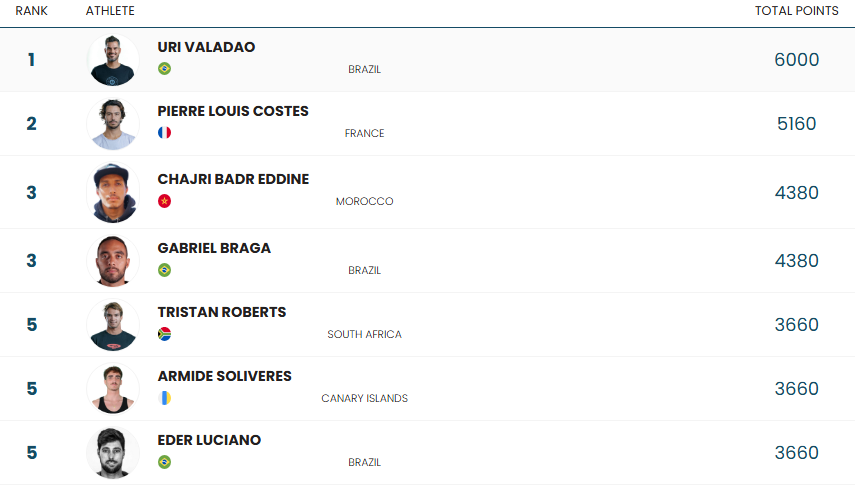Click the South Africa flag icon under Tristan Roberts

point(164,334)
